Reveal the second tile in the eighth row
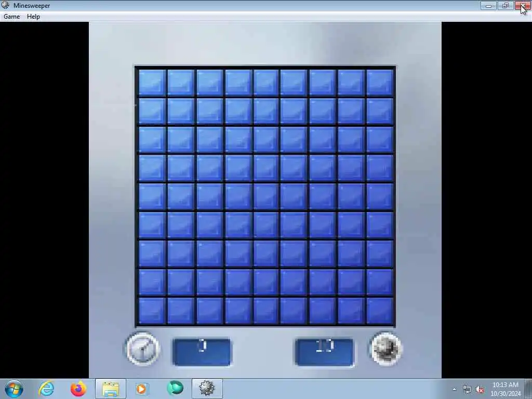Image resolution: width=532 pixels, height=399 pixels. coord(180,282)
